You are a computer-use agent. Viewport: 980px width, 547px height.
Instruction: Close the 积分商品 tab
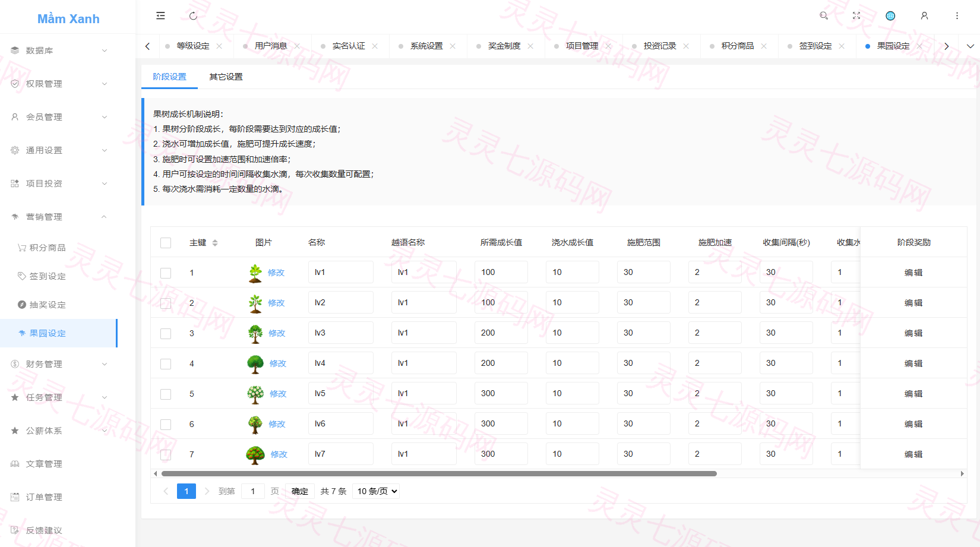pyautogui.click(x=764, y=46)
